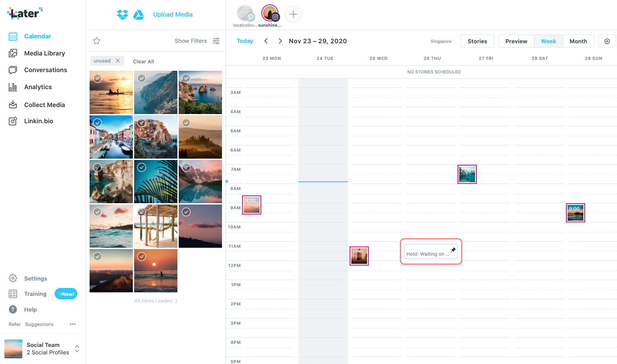Click the Stories button
This screenshot has height=364, width=617.
coord(477,41)
